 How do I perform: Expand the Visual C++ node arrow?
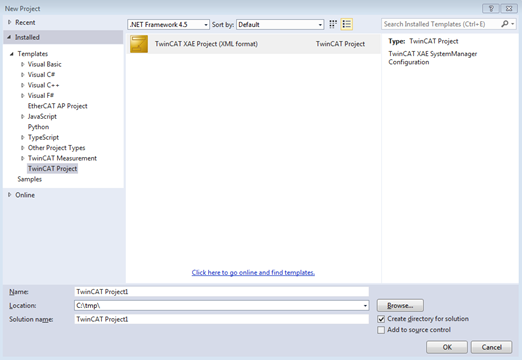23,85
